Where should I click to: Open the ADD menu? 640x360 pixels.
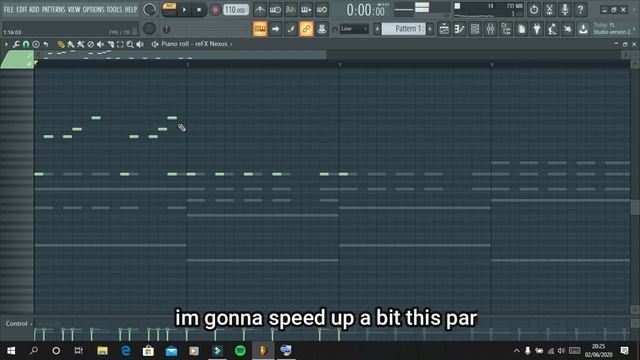(34, 9)
